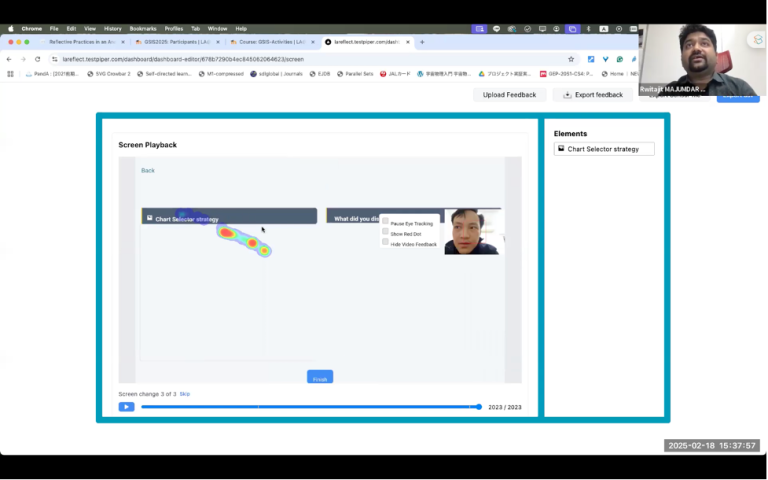This screenshot has height=480, width=768.
Task: Tick the Hide Video Feedback checkbox
Action: [x=385, y=243]
